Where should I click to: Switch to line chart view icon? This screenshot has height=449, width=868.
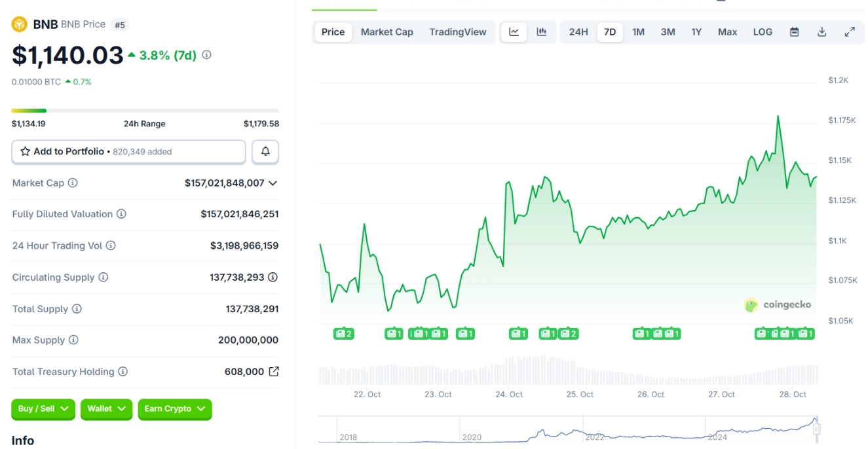(x=514, y=32)
